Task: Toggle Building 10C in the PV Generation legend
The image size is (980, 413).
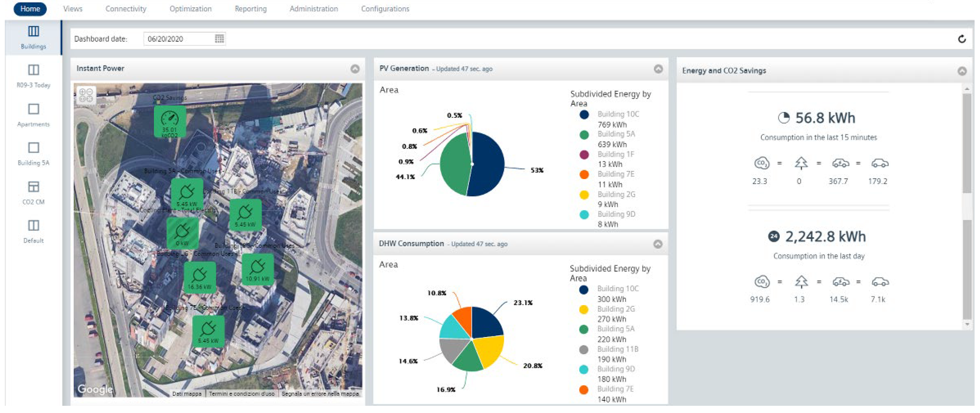Action: point(617,114)
